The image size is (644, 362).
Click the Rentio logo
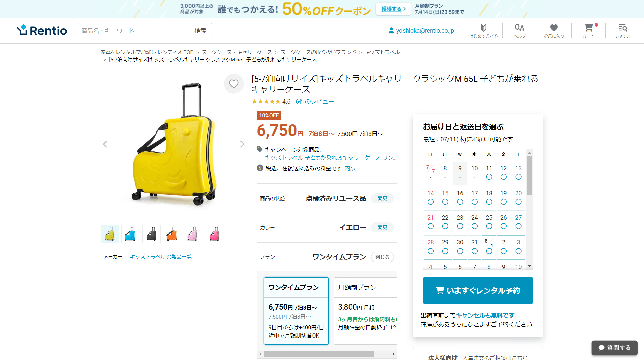[42, 30]
